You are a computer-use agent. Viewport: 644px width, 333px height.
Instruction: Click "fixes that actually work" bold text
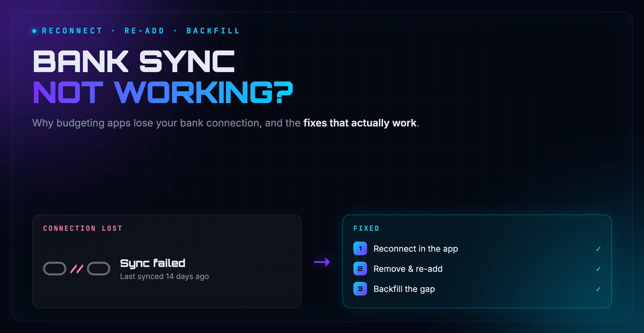[360, 123]
